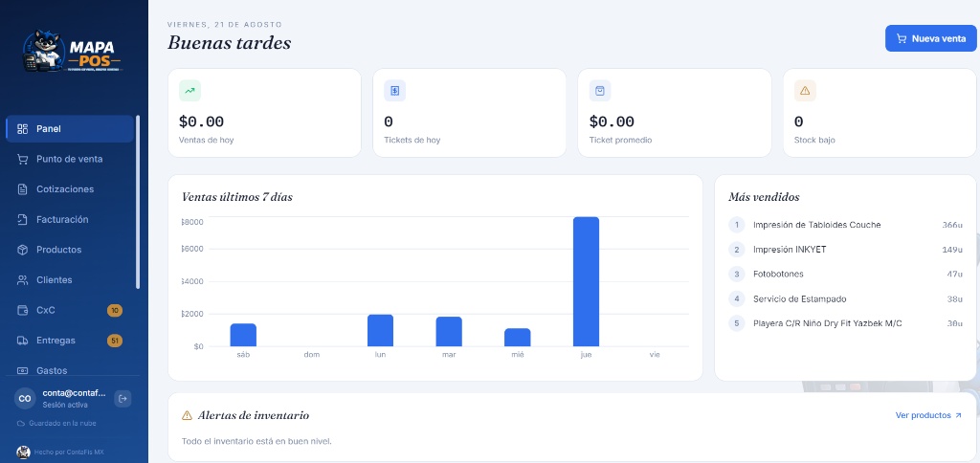This screenshot has height=463, width=980.
Task: Open the Panel menu item
Action: click(x=70, y=129)
